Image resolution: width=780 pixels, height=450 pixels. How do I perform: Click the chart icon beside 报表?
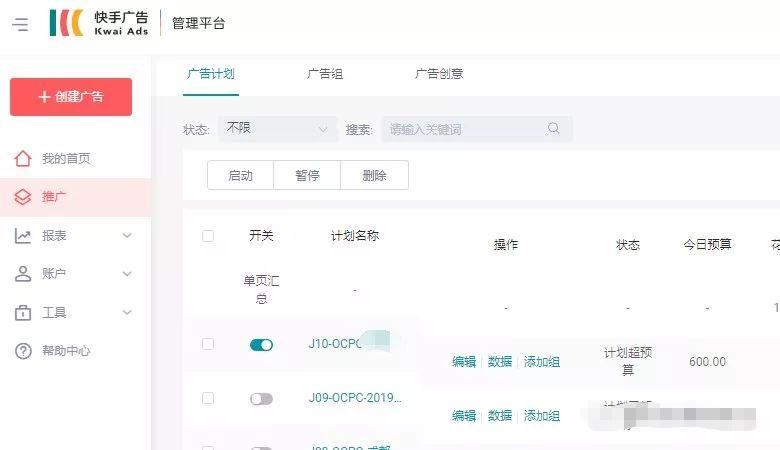pyautogui.click(x=23, y=235)
